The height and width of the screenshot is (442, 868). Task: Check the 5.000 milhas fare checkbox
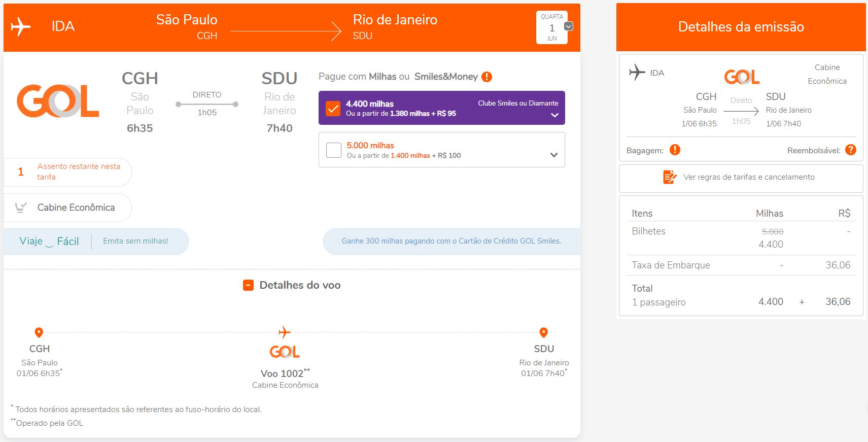333,150
